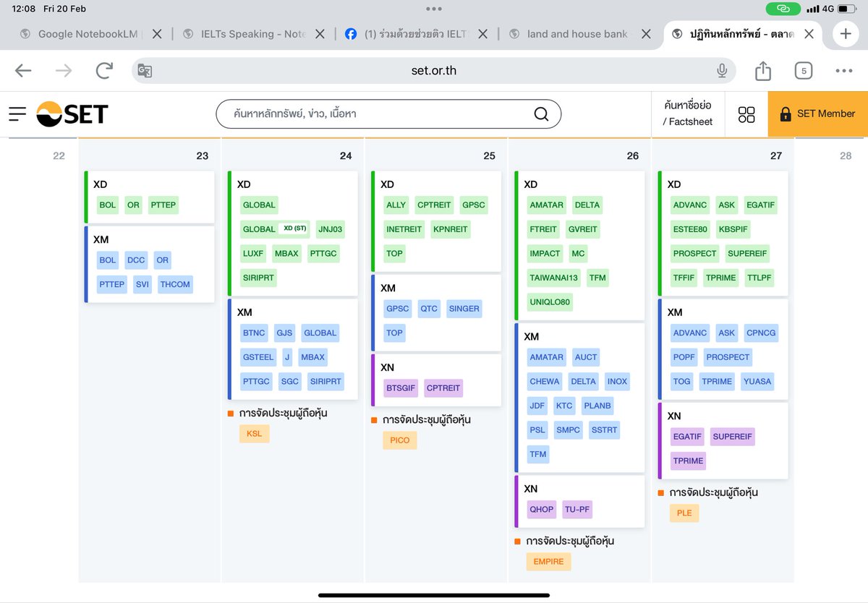Select UNIQLO80 under XD on the 26th
This screenshot has width=868, height=603.
550,302
